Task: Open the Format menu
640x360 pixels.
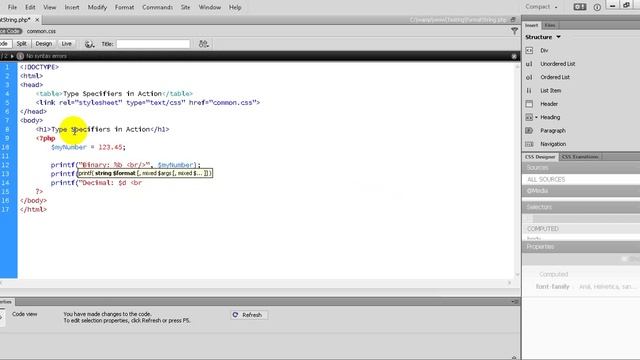Action: point(124,7)
